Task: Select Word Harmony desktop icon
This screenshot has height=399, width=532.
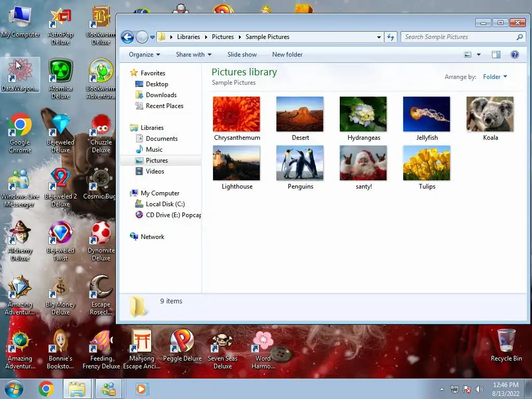Action: coord(263,350)
